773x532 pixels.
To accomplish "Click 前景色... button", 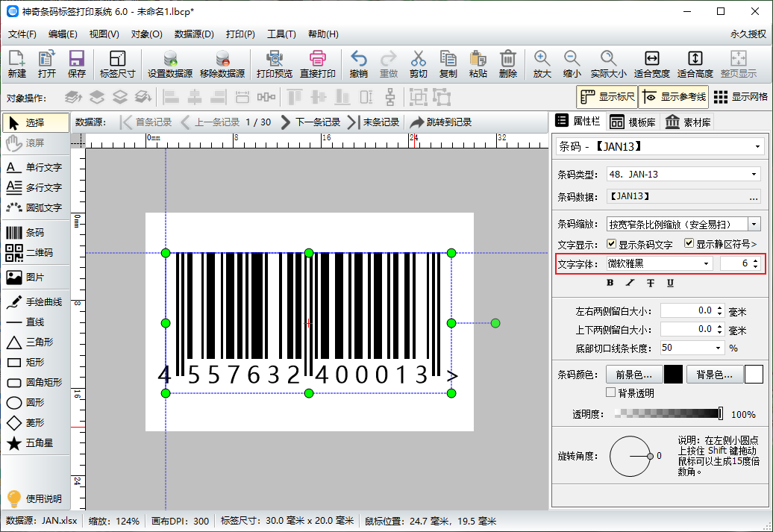I will (633, 375).
